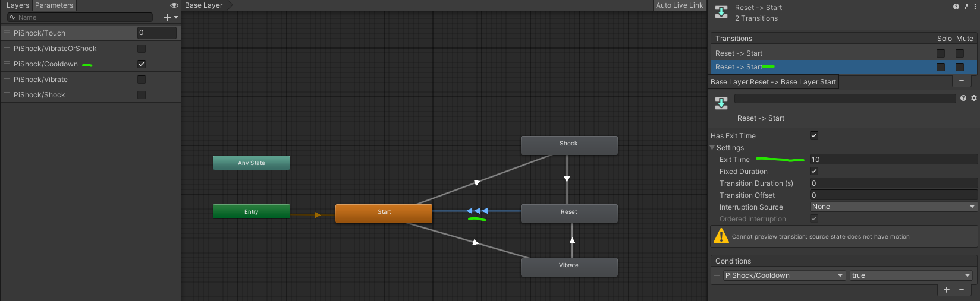The height and width of the screenshot is (301, 980).
Task: Open the Interruption Source dropdown
Action: coord(894,207)
